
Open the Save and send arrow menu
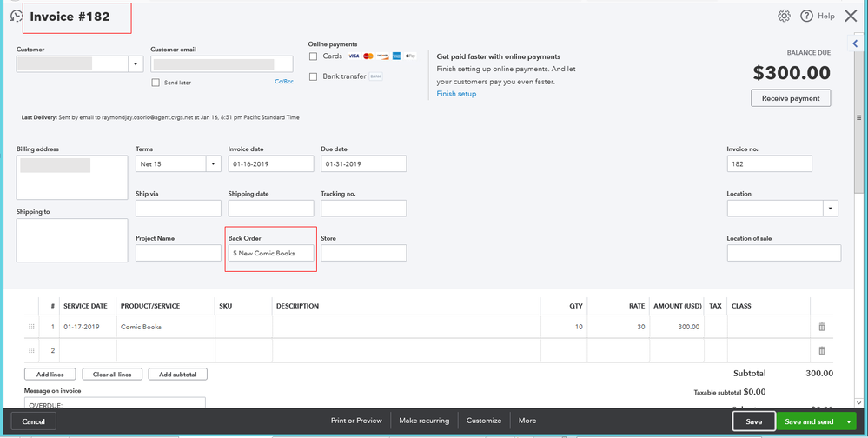pyautogui.click(x=848, y=421)
